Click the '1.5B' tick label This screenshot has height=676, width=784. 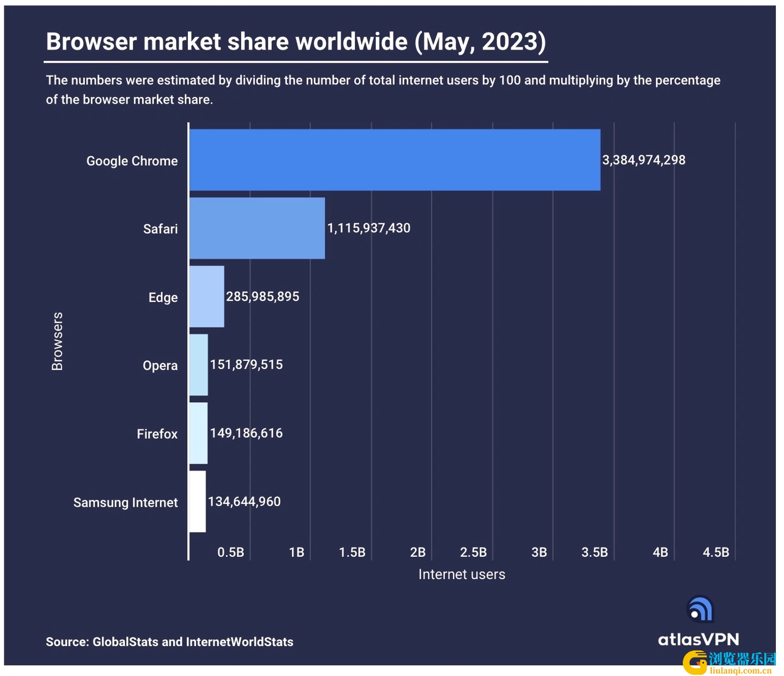pos(352,552)
